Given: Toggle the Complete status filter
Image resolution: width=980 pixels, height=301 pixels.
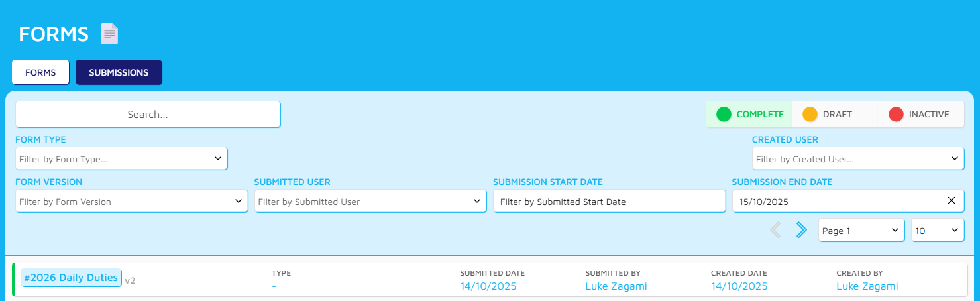Looking at the screenshot, I should pos(749,114).
